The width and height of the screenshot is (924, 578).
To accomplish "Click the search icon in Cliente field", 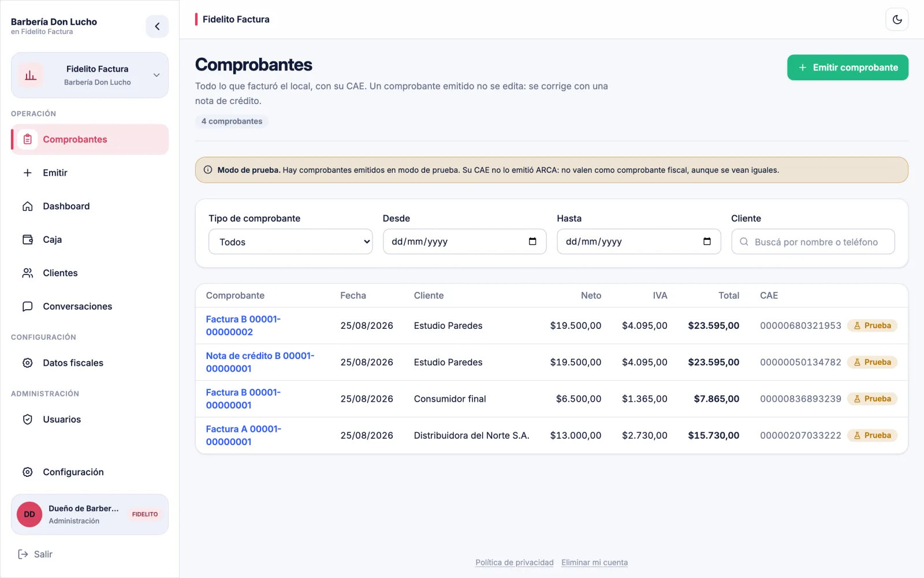I will tap(744, 242).
